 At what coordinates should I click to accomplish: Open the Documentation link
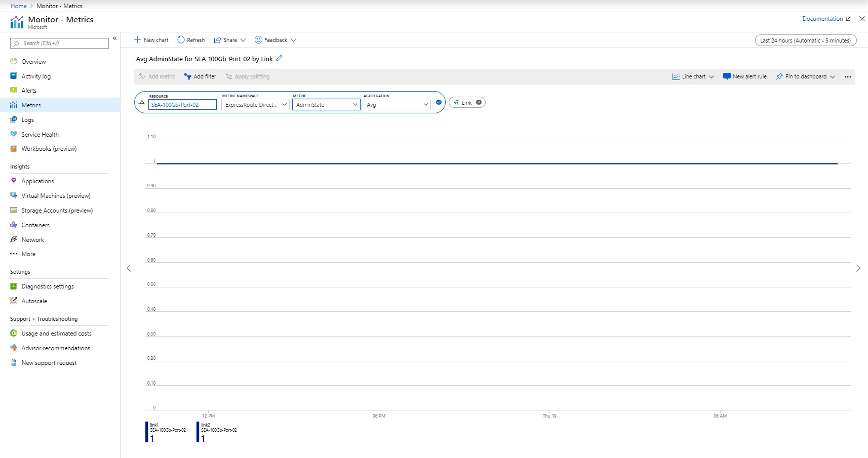tap(822, 18)
